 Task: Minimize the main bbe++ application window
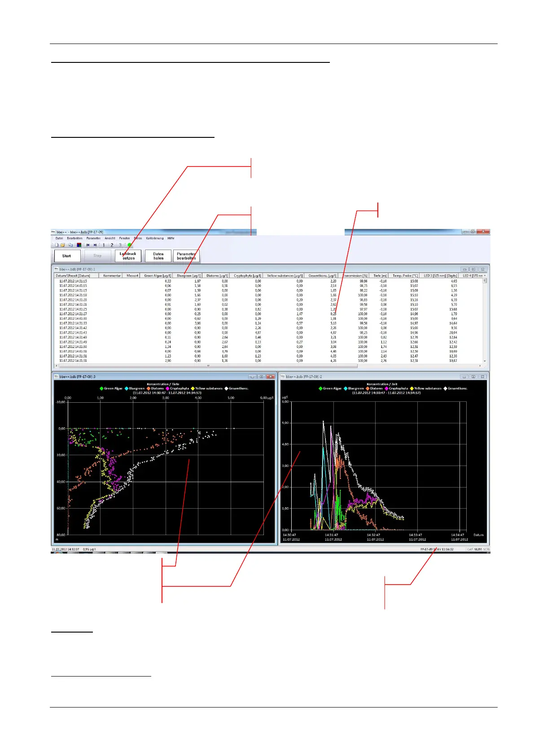465,232
